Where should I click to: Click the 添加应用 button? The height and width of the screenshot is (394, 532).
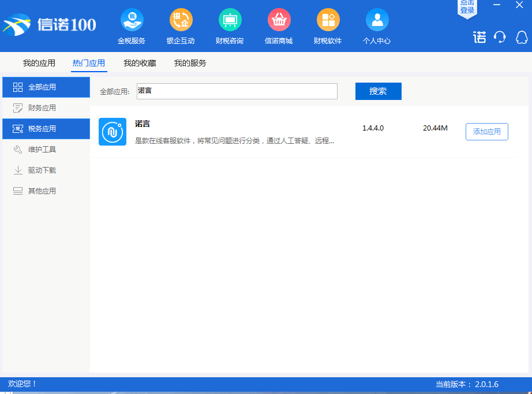487,132
